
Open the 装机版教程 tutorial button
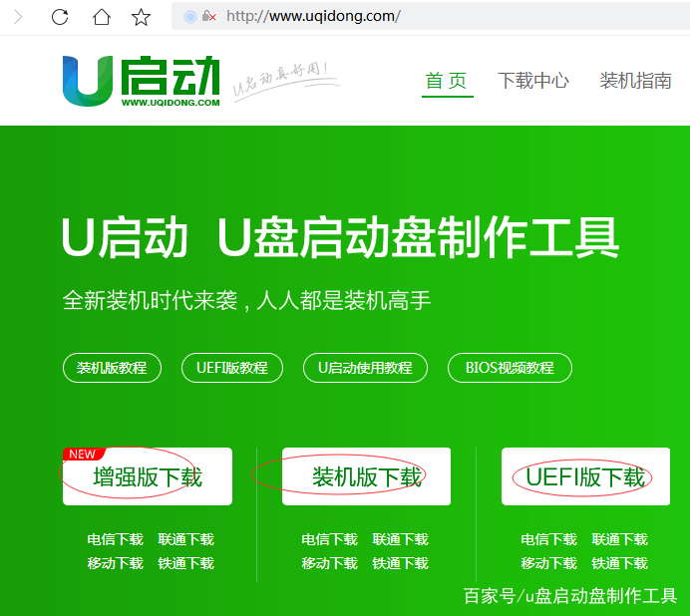[x=113, y=368]
